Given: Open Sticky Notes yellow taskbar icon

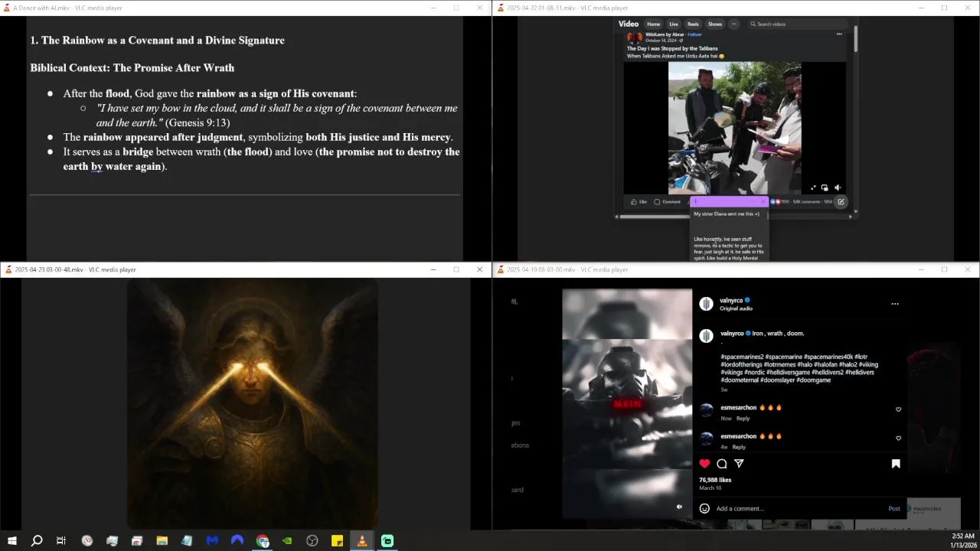Looking at the screenshot, I should 337,541.
